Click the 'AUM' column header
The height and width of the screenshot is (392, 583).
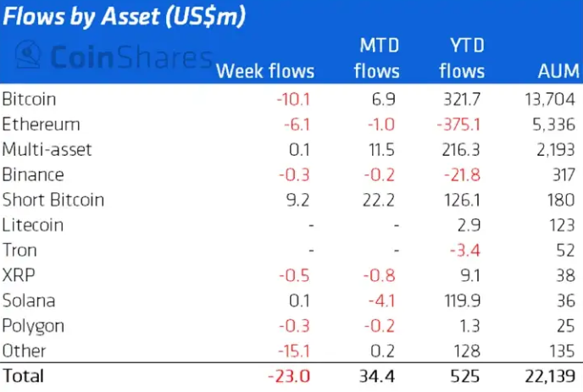[x=557, y=71]
